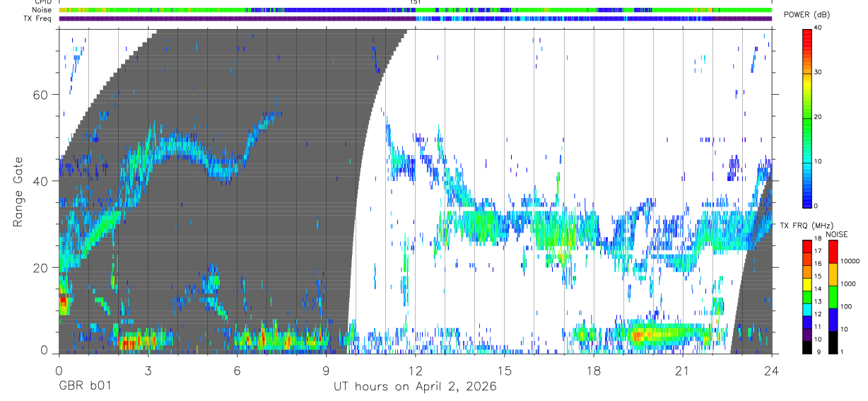Click the "100" value in the NOISE legend
The image size is (868, 401).
pyautogui.click(x=847, y=307)
